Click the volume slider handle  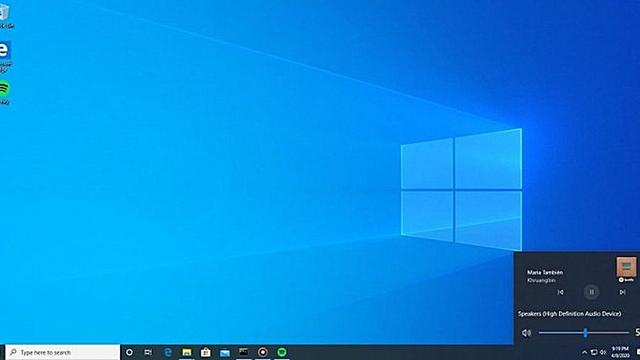pos(585,333)
